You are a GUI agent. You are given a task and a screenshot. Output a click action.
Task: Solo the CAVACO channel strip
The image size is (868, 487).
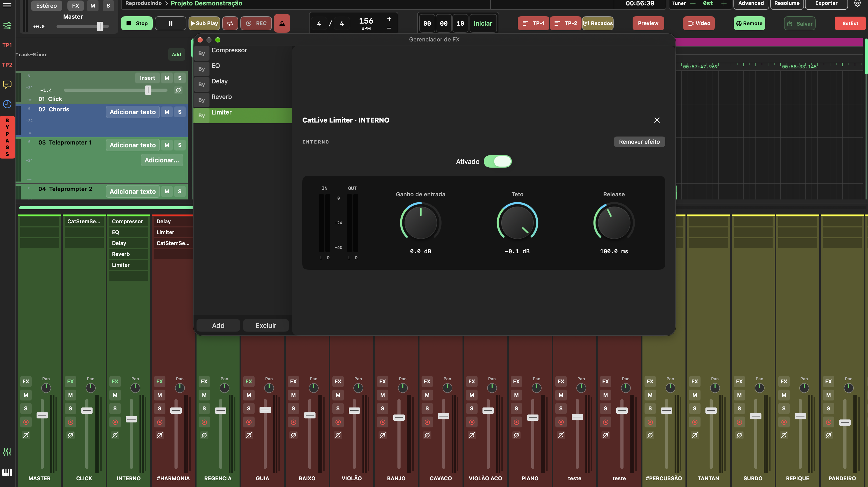point(427,409)
